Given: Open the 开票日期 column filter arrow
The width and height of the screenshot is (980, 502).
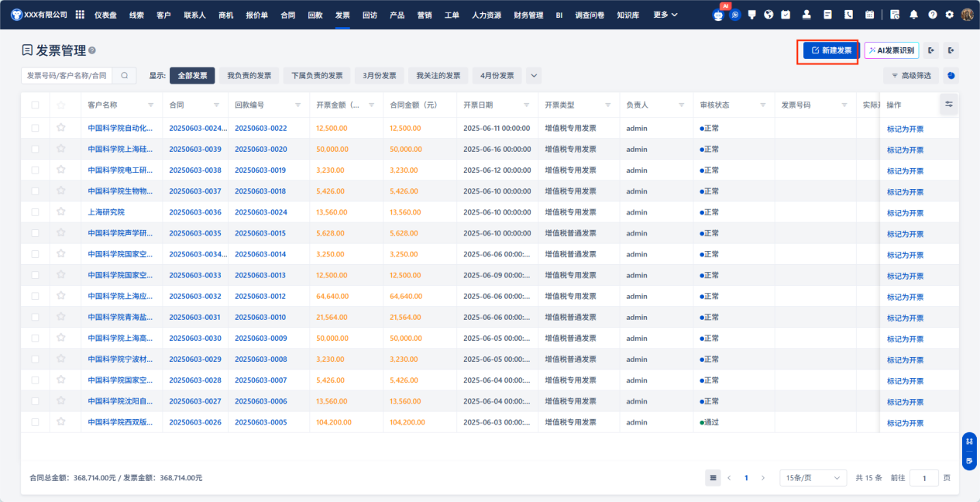Looking at the screenshot, I should [x=527, y=105].
